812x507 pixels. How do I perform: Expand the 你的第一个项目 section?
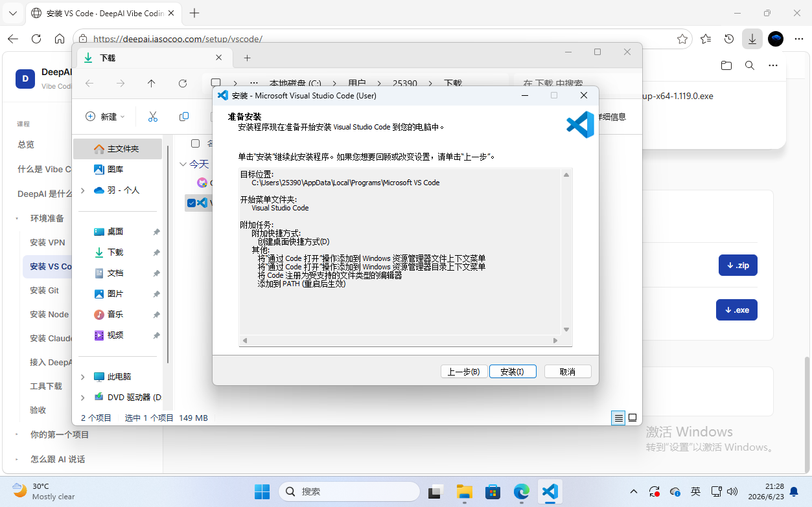(17, 435)
